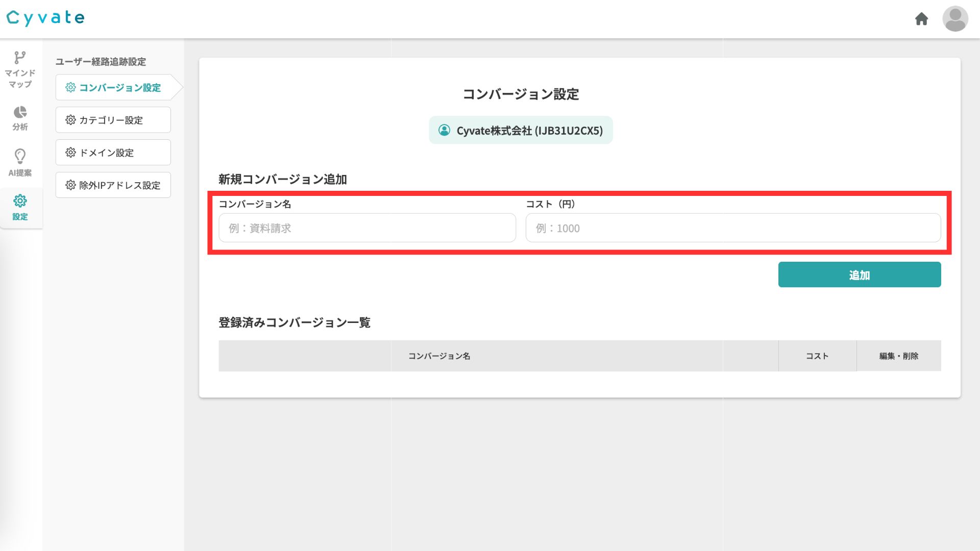The height and width of the screenshot is (551, 980).
Task: Select the settings gear in left sidebar
Action: coord(20,201)
